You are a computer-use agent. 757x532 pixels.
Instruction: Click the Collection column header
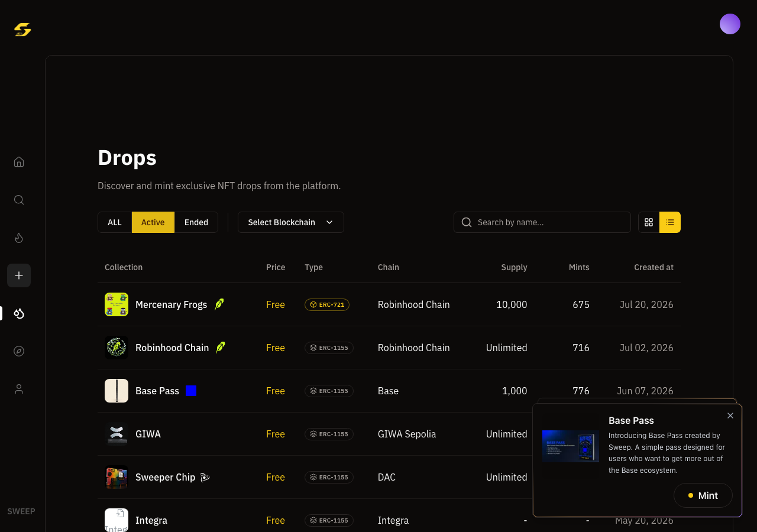click(124, 267)
